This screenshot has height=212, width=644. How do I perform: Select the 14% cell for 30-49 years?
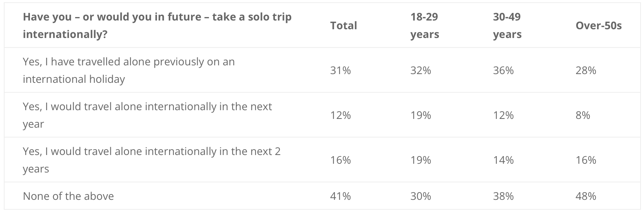tap(503, 160)
